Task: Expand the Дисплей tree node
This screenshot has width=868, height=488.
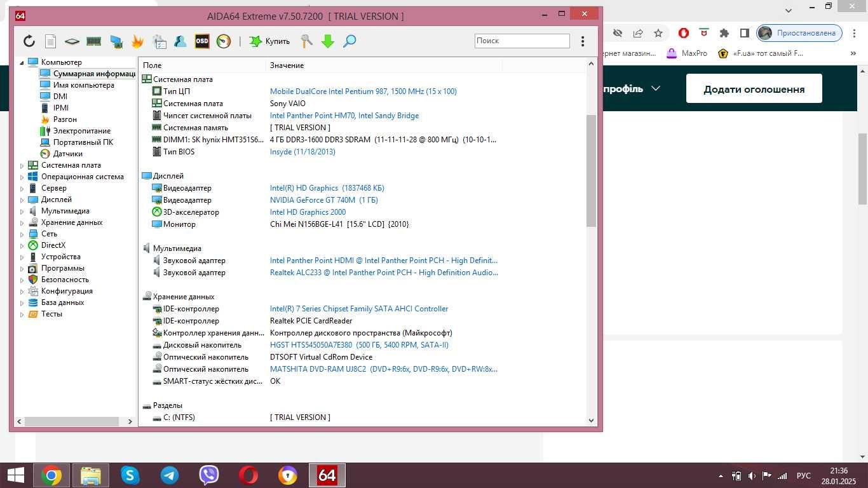Action: point(22,200)
